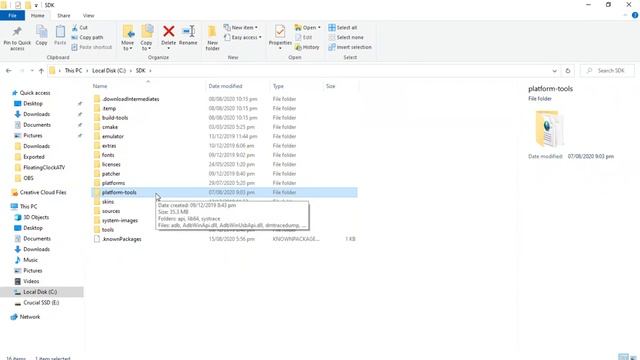Click the Open button in the ribbon

[307, 27]
